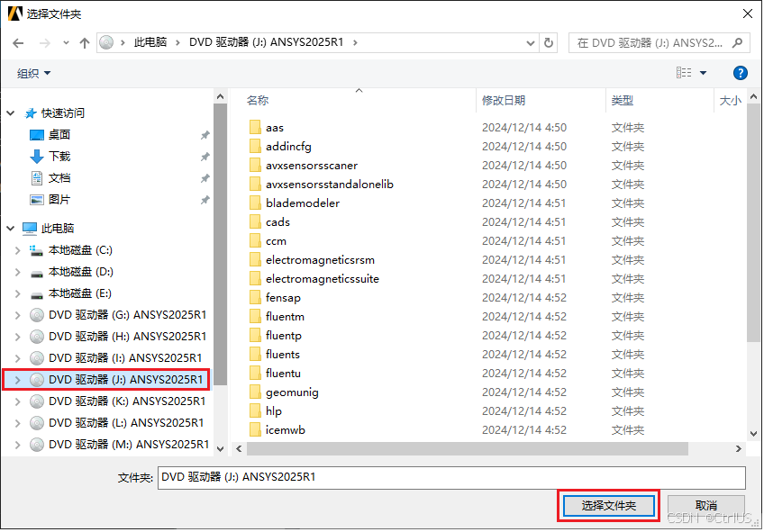This screenshot has height=532, width=764.
Task: Select 桌面 in quick access
Action: point(59,135)
